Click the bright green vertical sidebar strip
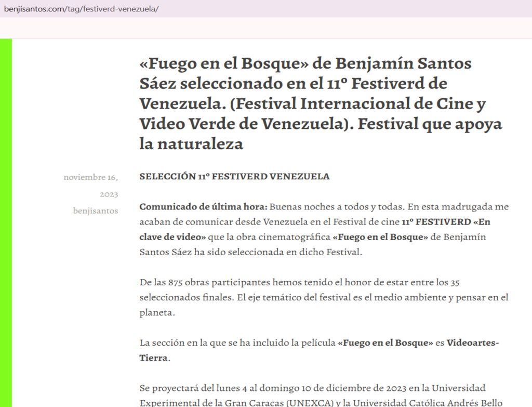 (x=6, y=222)
